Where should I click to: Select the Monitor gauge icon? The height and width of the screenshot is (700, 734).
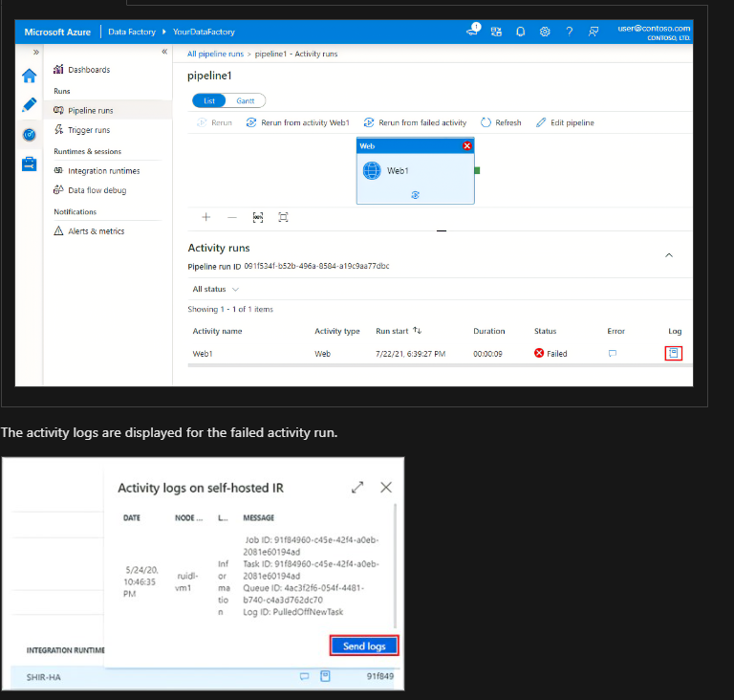[29, 135]
